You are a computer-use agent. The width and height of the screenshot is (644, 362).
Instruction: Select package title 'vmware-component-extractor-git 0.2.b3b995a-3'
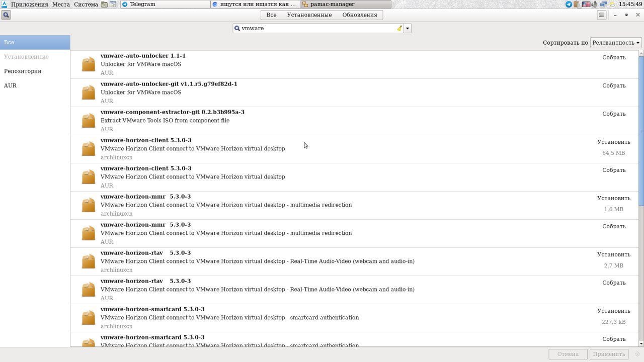173,112
